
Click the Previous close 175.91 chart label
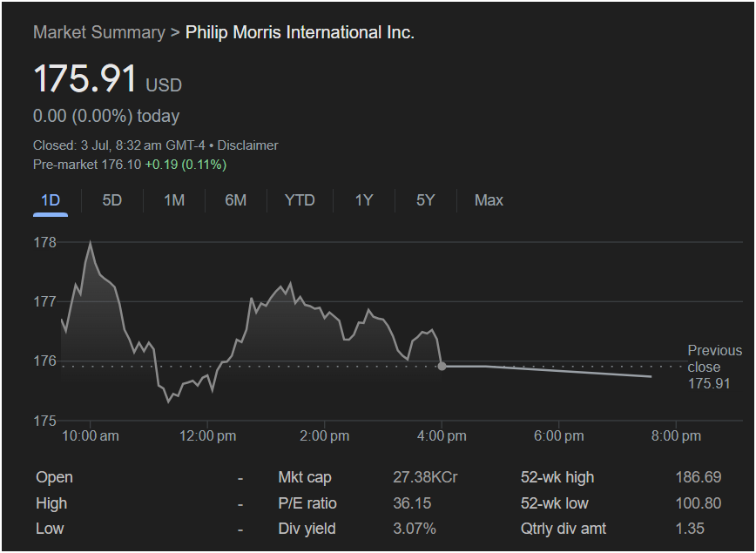point(714,367)
